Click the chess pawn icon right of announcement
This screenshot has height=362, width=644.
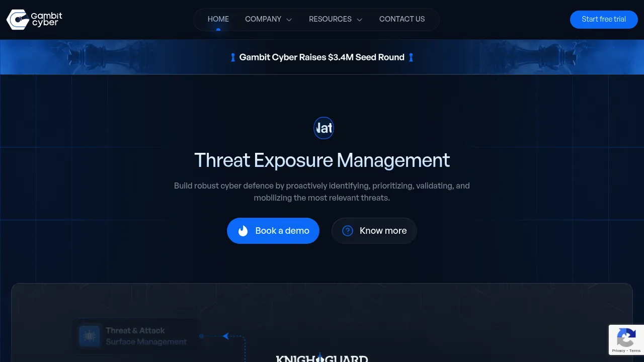point(411,57)
